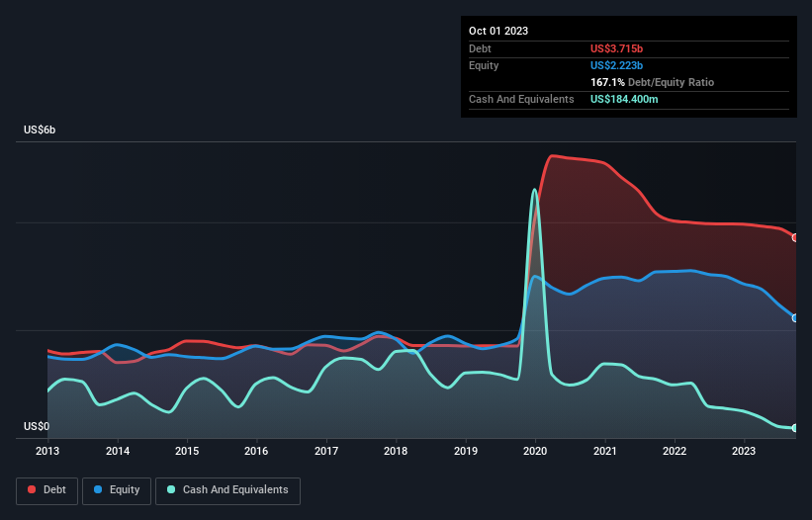The width and height of the screenshot is (812, 520).
Task: Click the 2015 x-axis label
Action: coord(187,451)
